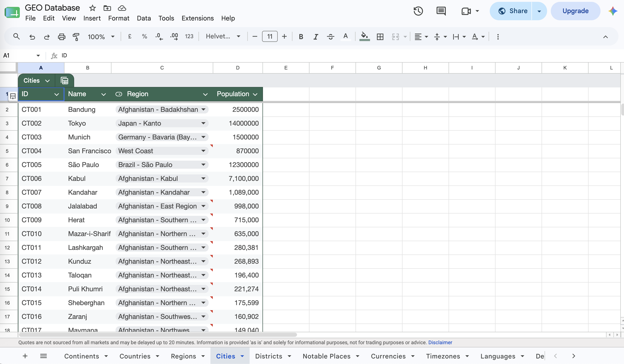Screen dimensions: 624x364
Task: Add a new sheet
Action: 25,356
